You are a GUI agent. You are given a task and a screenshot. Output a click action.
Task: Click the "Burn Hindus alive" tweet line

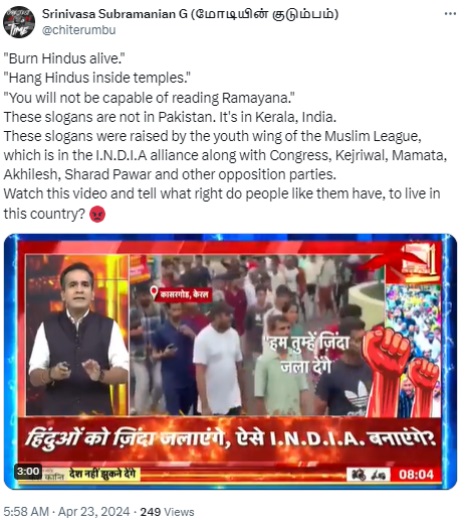[x=64, y=59]
